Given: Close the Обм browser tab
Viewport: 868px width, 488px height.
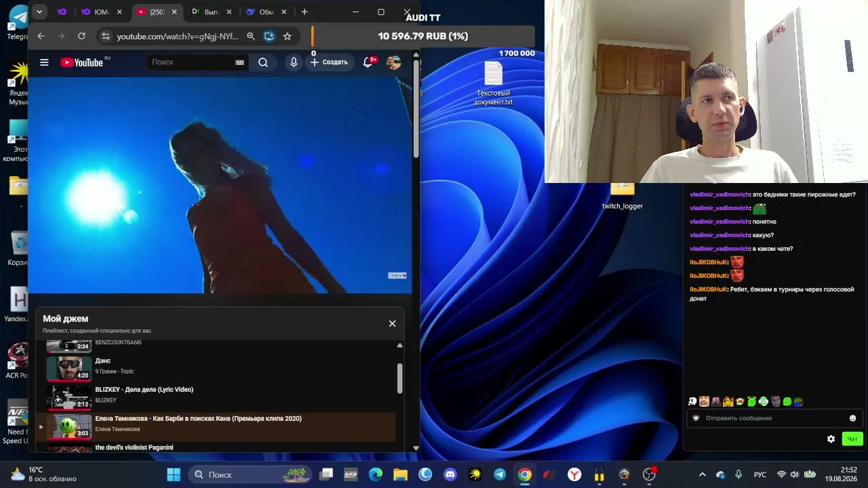Looking at the screenshot, I should (283, 12).
